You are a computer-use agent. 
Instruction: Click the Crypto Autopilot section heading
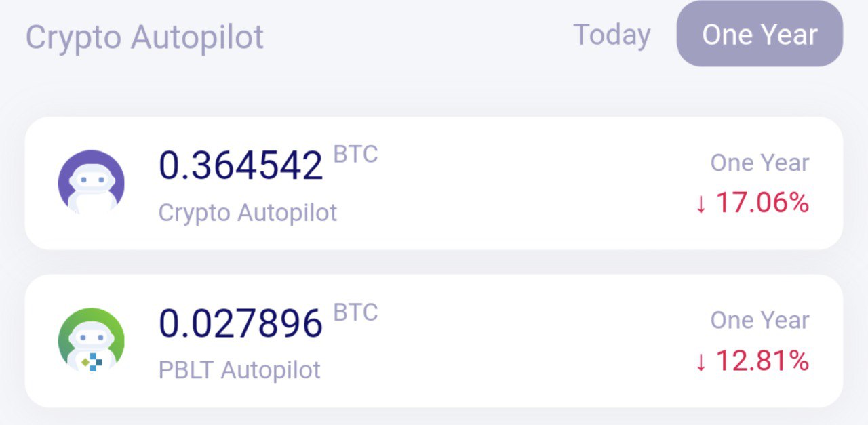(x=144, y=37)
